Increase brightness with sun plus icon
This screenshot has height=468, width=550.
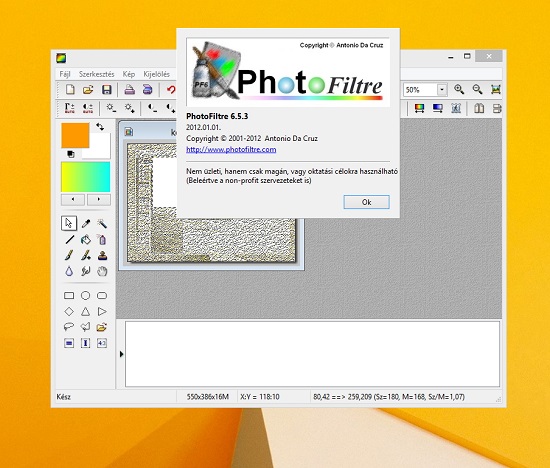coord(129,108)
